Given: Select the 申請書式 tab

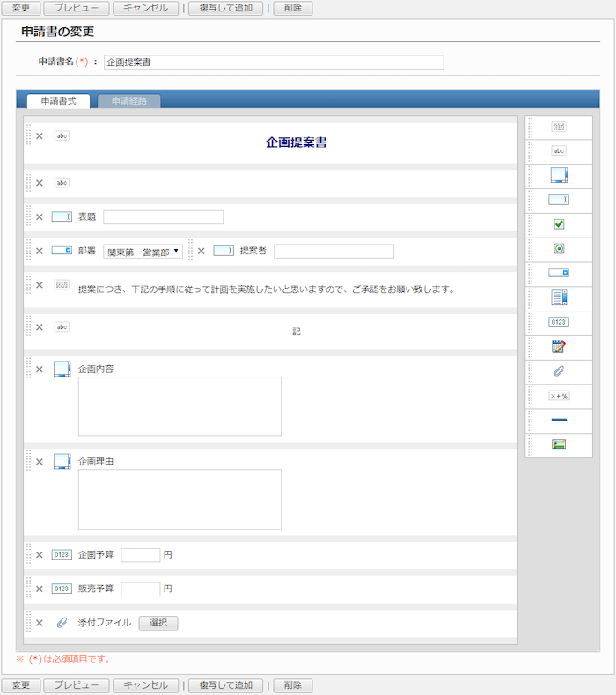Looking at the screenshot, I should point(58,101).
